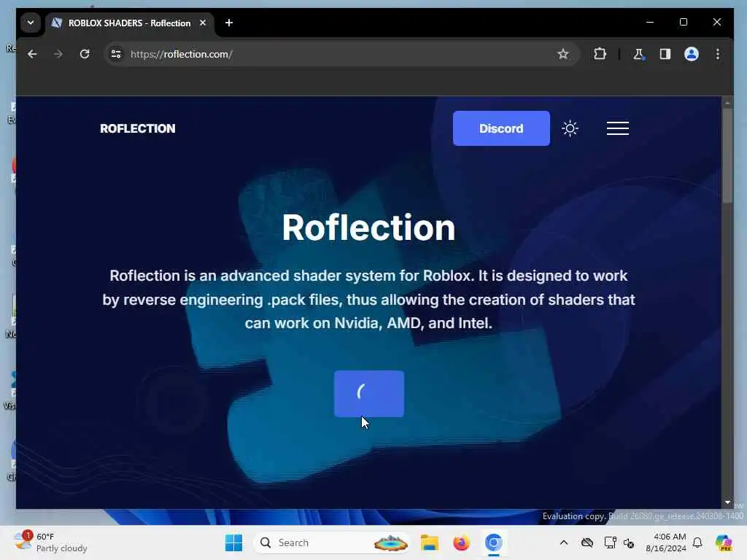Open File Explorer from taskbar
The height and width of the screenshot is (560, 747).
click(429, 542)
